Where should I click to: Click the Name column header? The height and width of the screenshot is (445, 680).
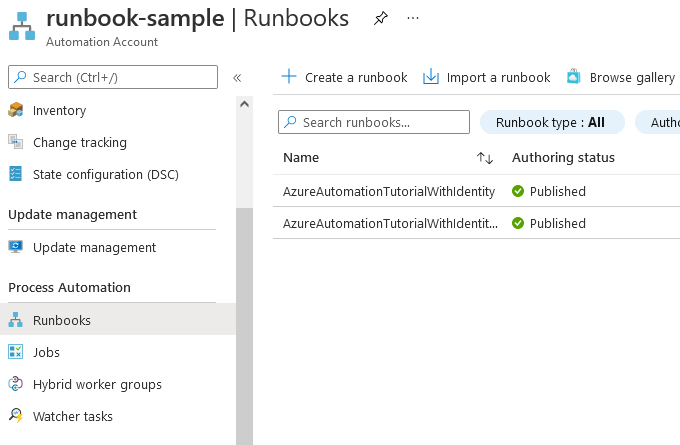(x=301, y=157)
